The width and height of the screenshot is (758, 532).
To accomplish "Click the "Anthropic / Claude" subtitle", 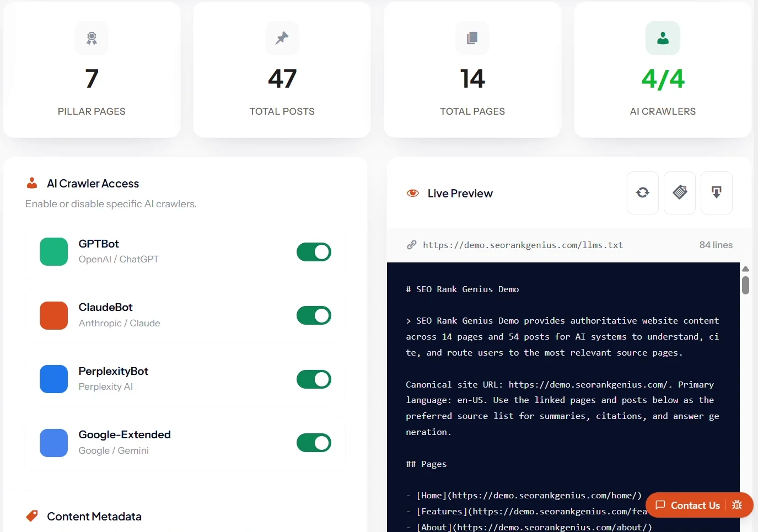I will 119,323.
